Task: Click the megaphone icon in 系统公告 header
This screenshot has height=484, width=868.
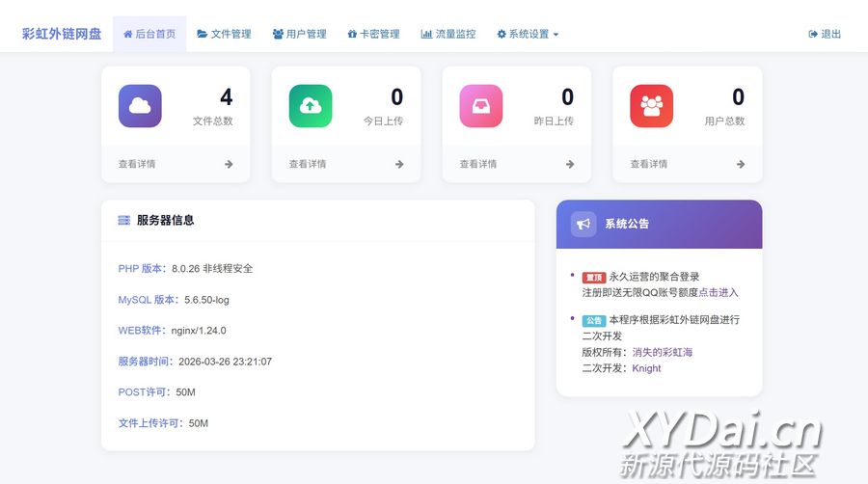Action: (x=583, y=224)
